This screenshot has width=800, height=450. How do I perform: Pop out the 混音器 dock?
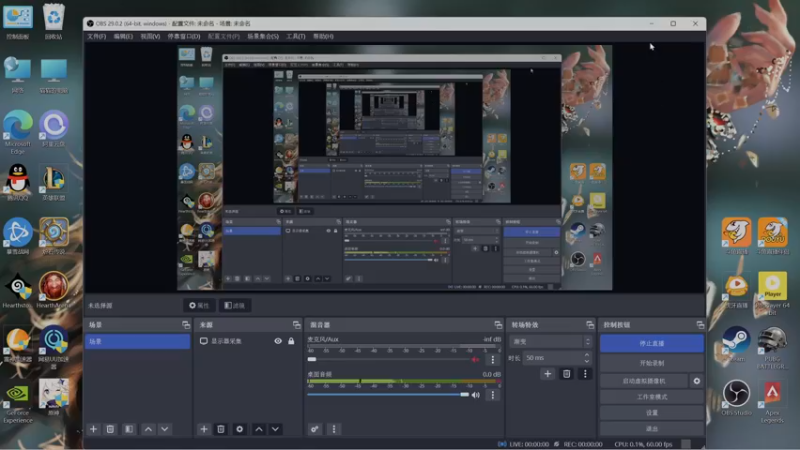point(498,325)
